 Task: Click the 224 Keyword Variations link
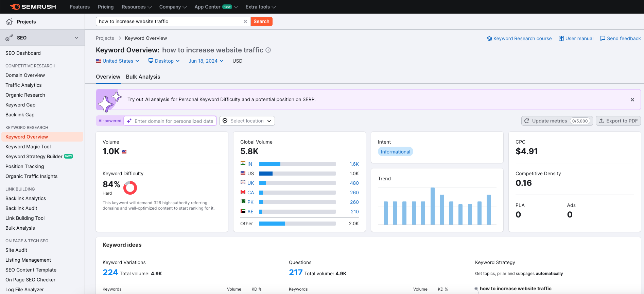(110, 273)
